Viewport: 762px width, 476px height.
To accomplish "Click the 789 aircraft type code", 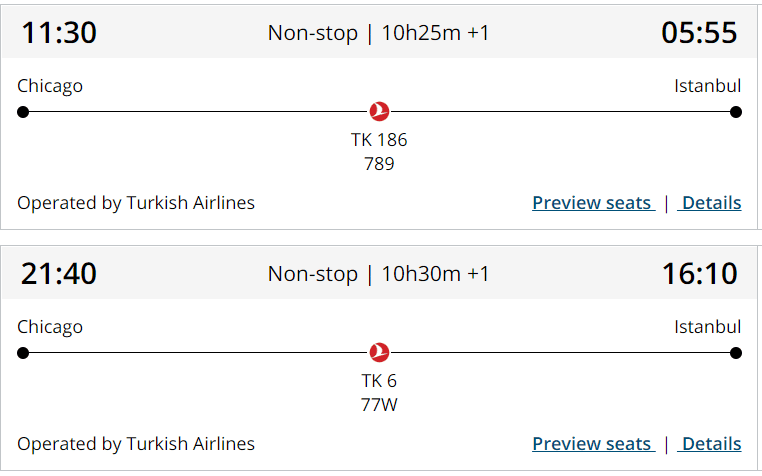I will tap(379, 164).
